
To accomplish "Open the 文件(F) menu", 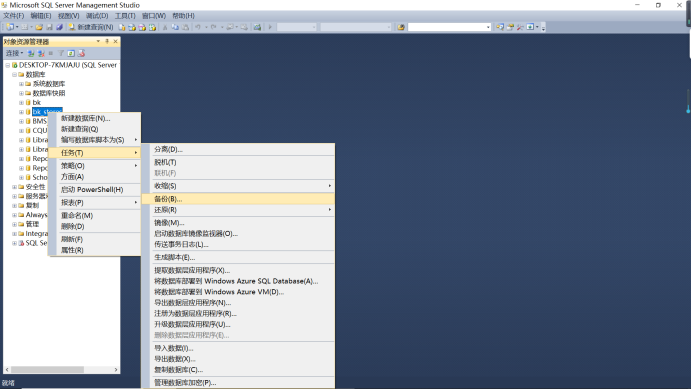I will (x=14, y=16).
